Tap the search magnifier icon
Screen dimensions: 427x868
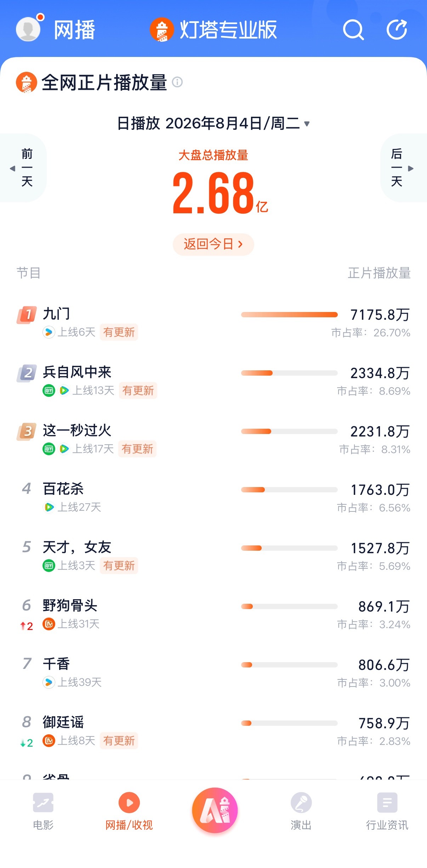tap(353, 30)
